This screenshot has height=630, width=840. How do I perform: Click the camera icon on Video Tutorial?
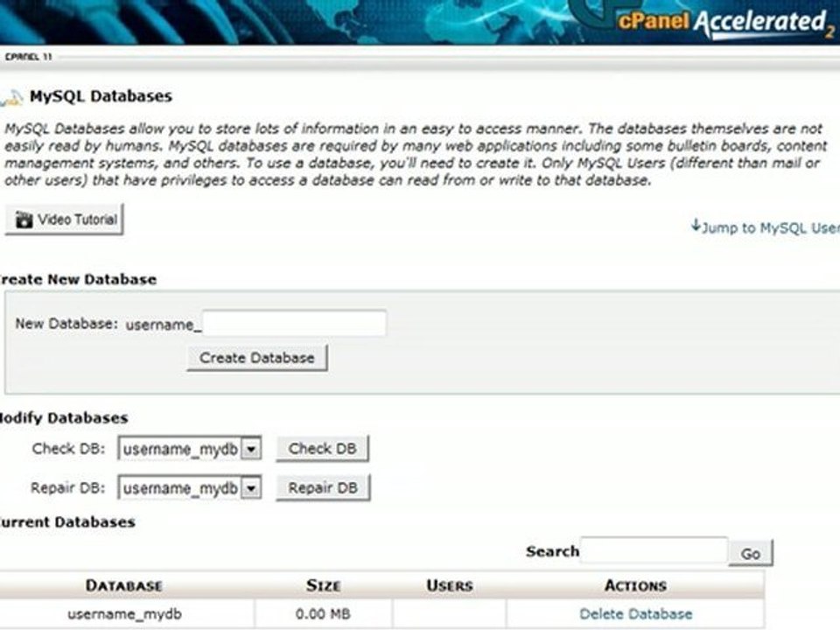[24, 220]
